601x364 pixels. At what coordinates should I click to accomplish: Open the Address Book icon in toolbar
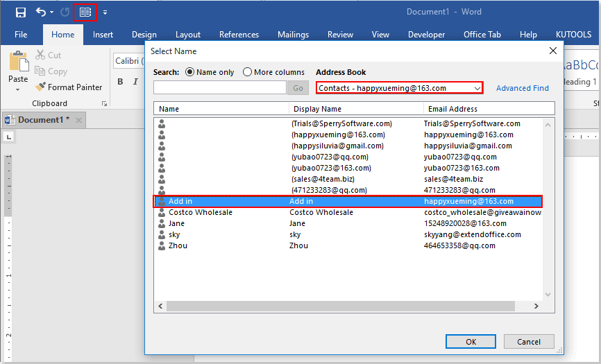point(85,12)
